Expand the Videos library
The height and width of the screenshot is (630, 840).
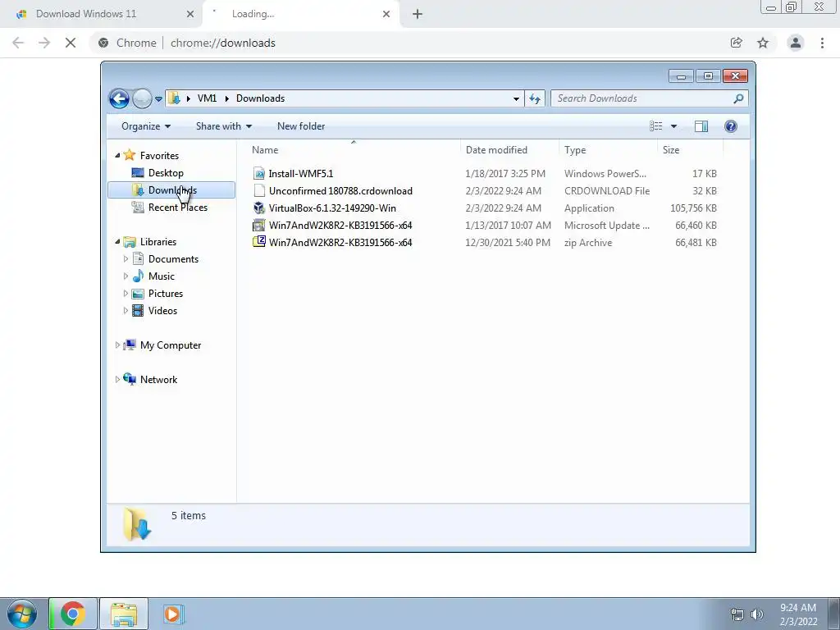[126, 311]
